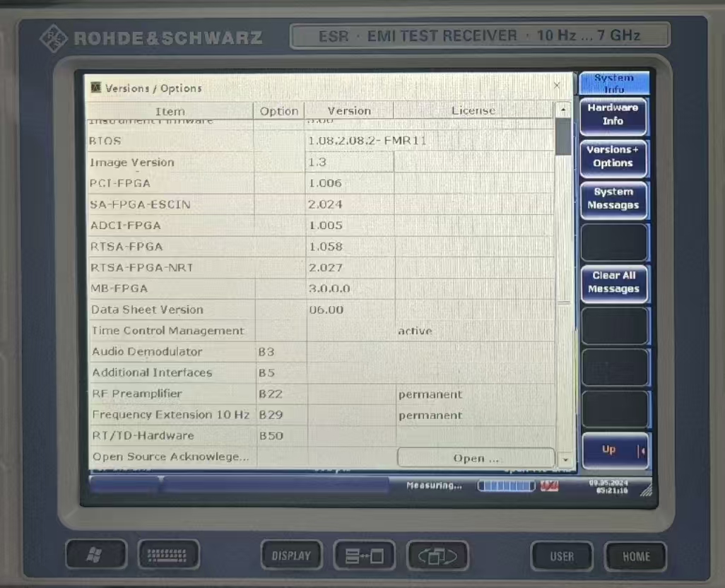Click the scroll up arrow in list
Viewport: 725px width, 588px height.
pos(562,111)
